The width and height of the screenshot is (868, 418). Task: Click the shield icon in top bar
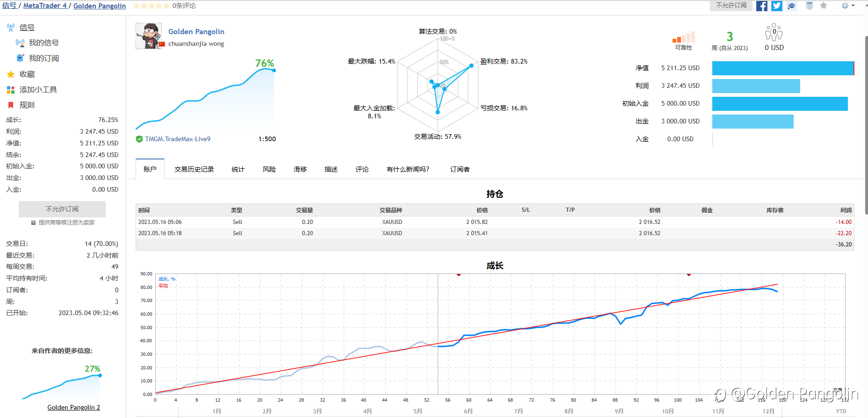(x=810, y=6)
